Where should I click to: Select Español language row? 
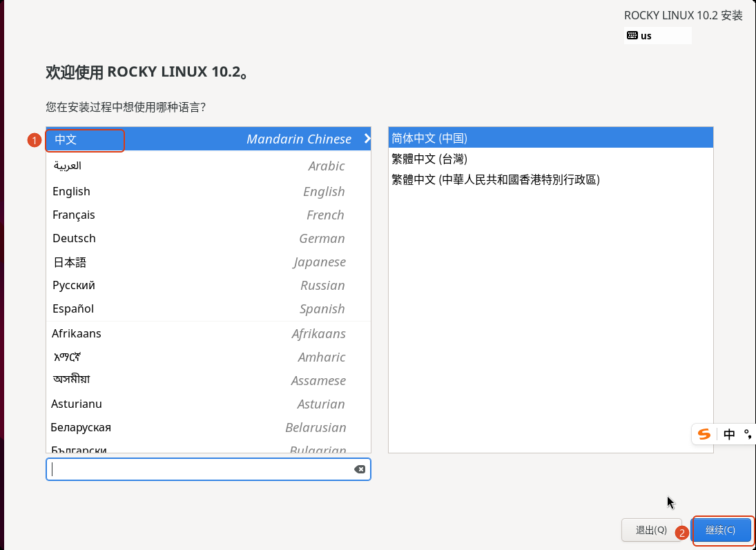tap(209, 309)
